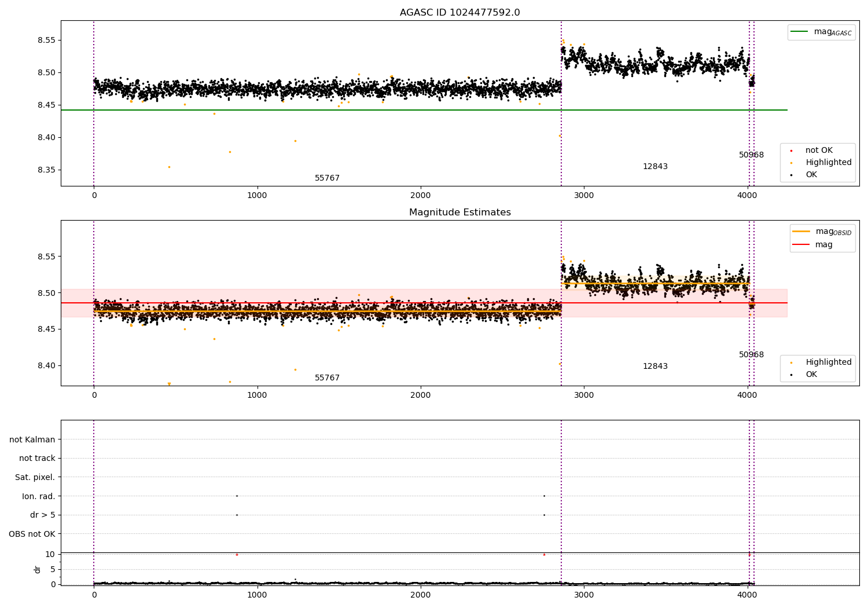This screenshot has width=868, height=608.
Task: Click y-tick '8.35' in the AGASC ID plot
Action: tap(45, 170)
